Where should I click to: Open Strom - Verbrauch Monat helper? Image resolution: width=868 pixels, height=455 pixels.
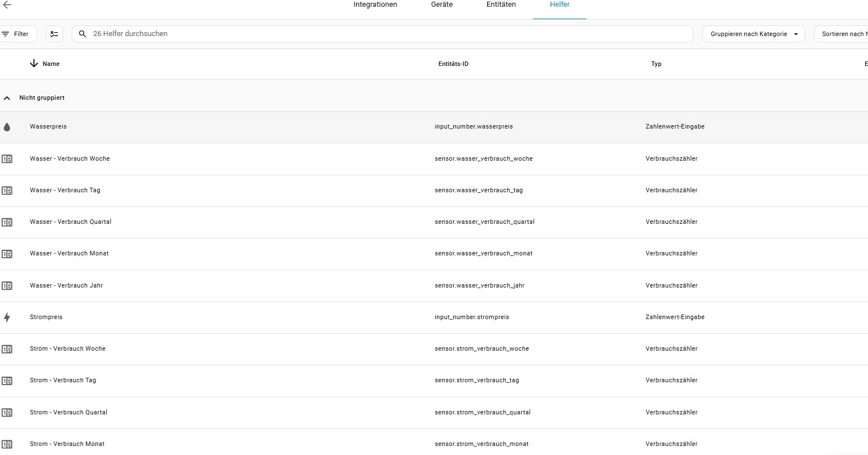coord(434,443)
